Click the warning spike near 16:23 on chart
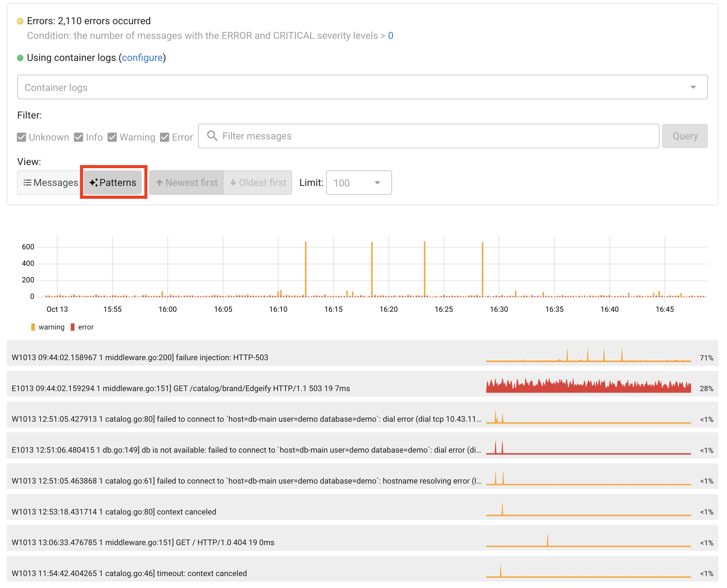Viewport: 727px width, 588px height. point(424,269)
